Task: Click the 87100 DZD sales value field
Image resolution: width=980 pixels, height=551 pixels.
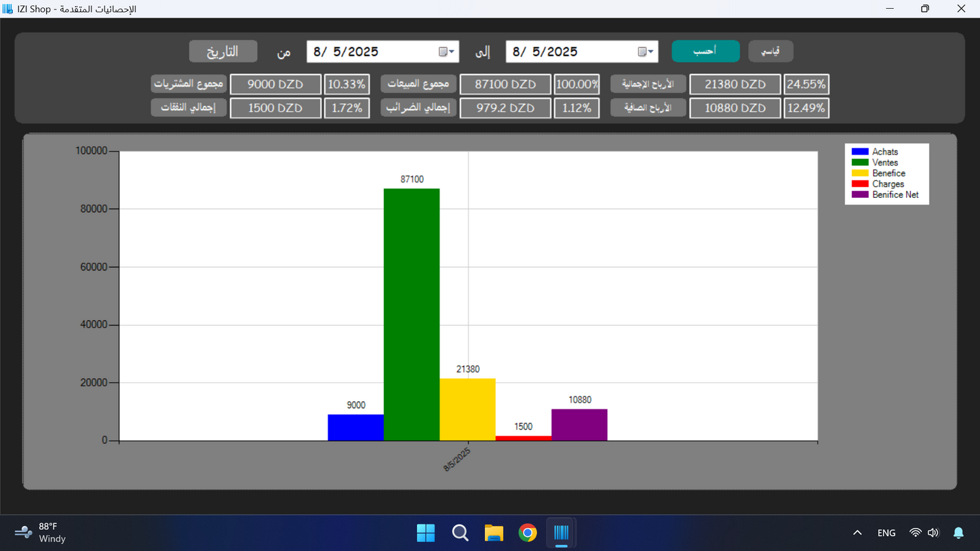Action: [x=505, y=83]
